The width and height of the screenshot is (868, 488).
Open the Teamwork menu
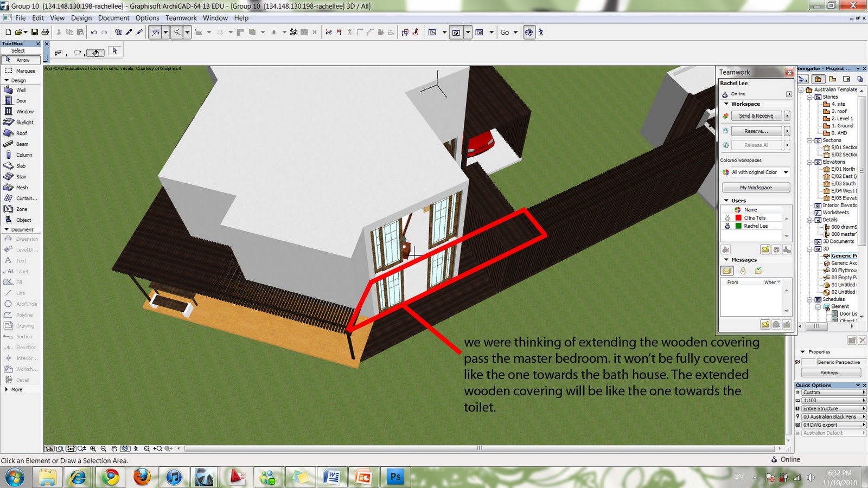tap(181, 18)
